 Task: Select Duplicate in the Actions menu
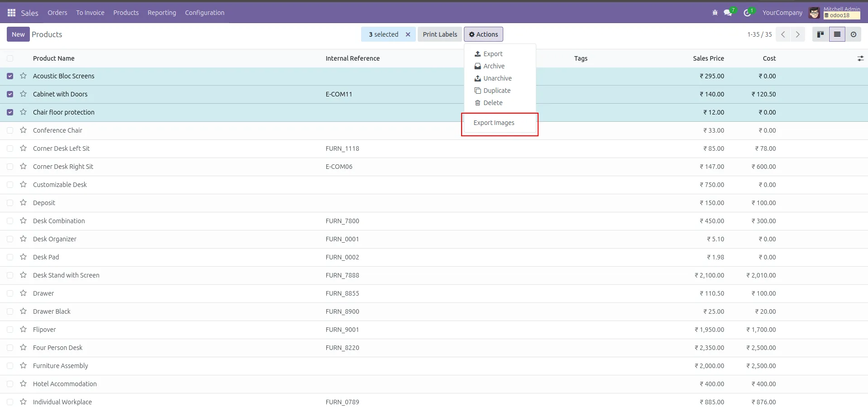point(496,91)
